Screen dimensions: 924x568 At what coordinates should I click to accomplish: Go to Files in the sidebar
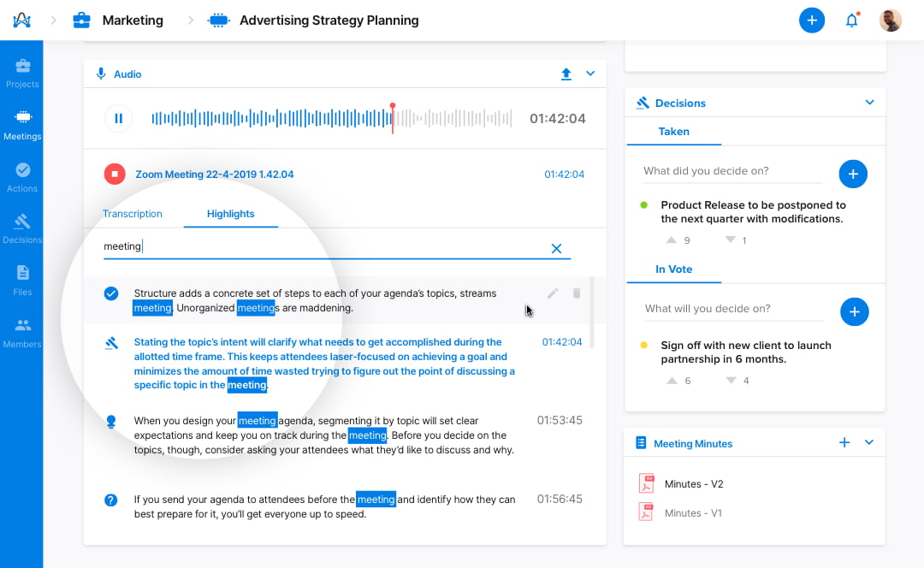click(x=22, y=281)
